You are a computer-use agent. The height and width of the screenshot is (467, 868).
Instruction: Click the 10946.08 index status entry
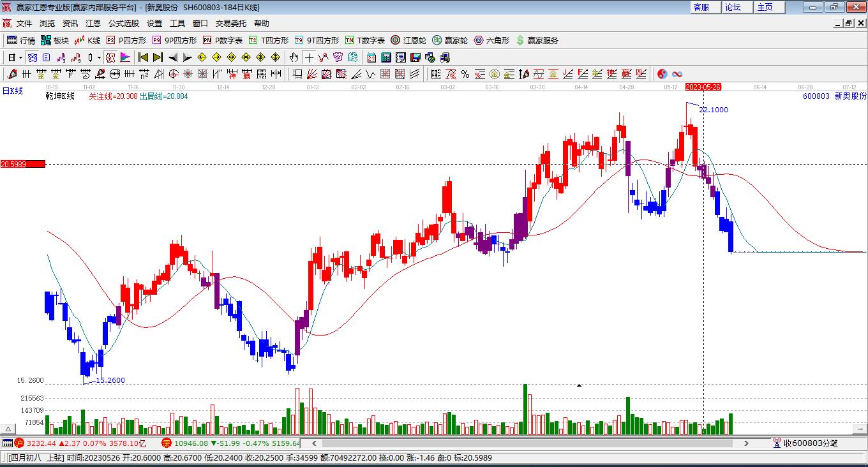point(230,443)
